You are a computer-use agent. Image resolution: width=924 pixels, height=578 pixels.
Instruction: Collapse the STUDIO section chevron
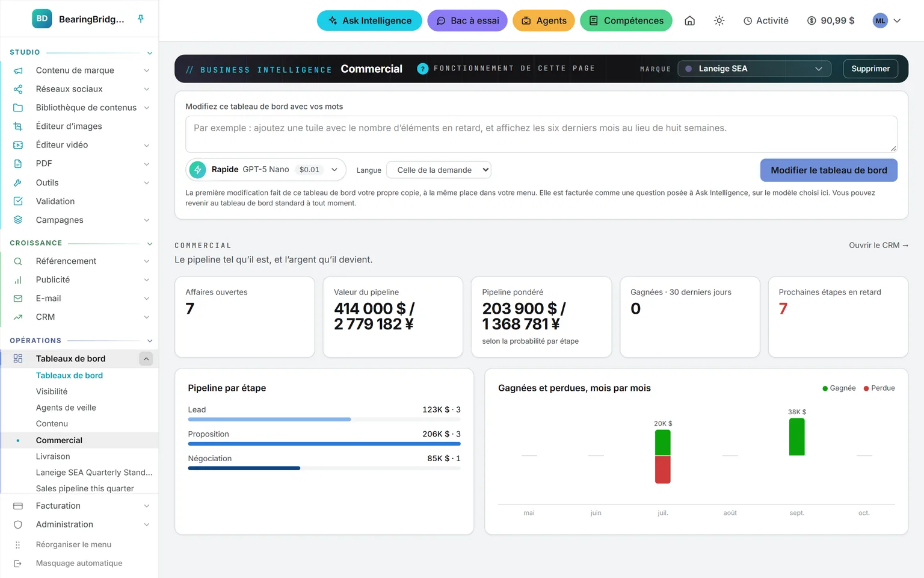click(x=150, y=53)
